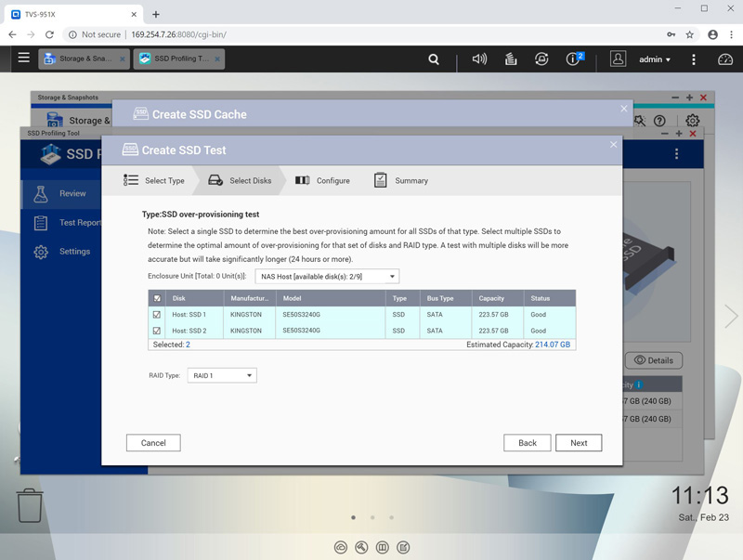Screen dimensions: 743x560
Task: Click the Bus Type column header
Action: 446,298
